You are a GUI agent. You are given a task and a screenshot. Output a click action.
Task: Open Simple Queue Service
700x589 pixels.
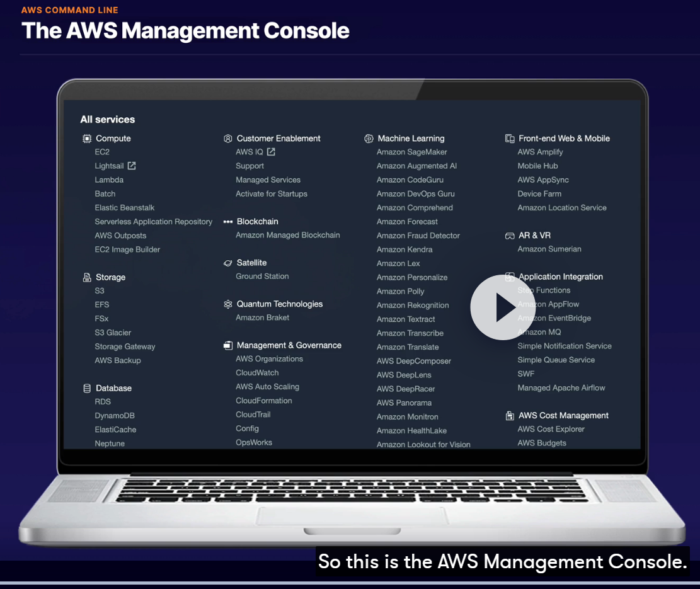556,360
